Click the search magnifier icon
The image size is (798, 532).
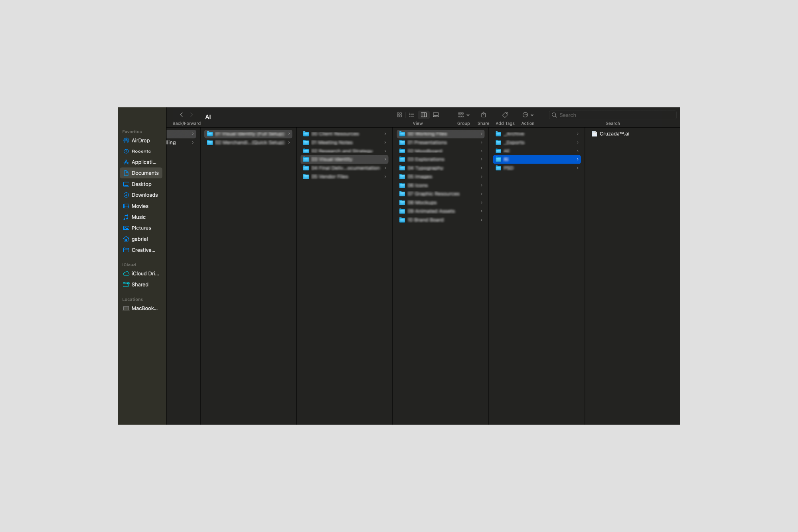click(555, 115)
